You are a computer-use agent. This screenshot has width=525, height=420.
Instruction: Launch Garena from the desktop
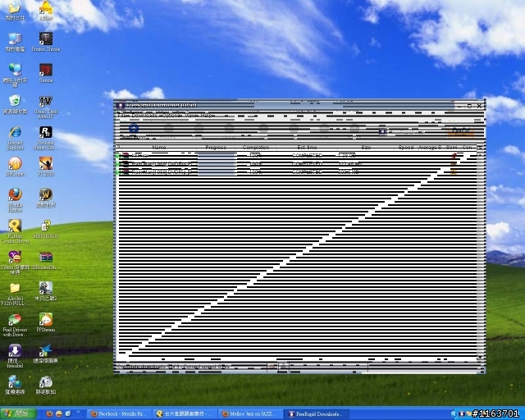[x=46, y=73]
